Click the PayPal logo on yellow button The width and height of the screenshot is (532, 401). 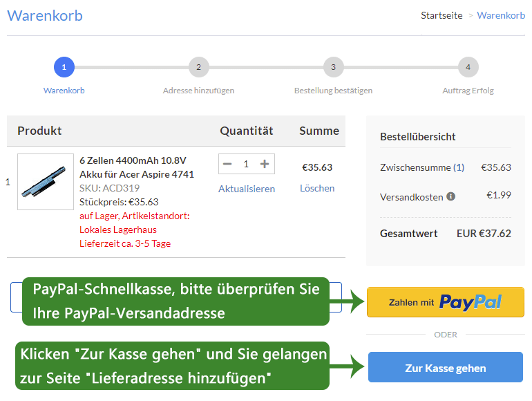471,302
